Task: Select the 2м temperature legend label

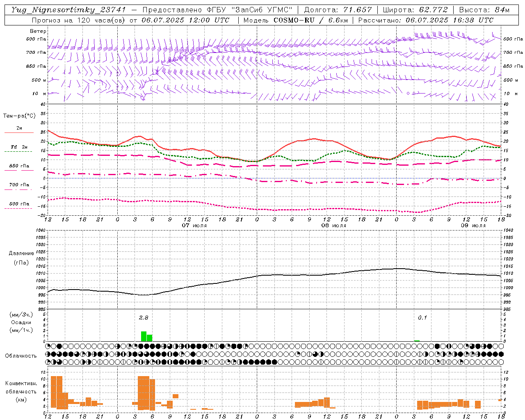Action: pyautogui.click(x=19, y=128)
